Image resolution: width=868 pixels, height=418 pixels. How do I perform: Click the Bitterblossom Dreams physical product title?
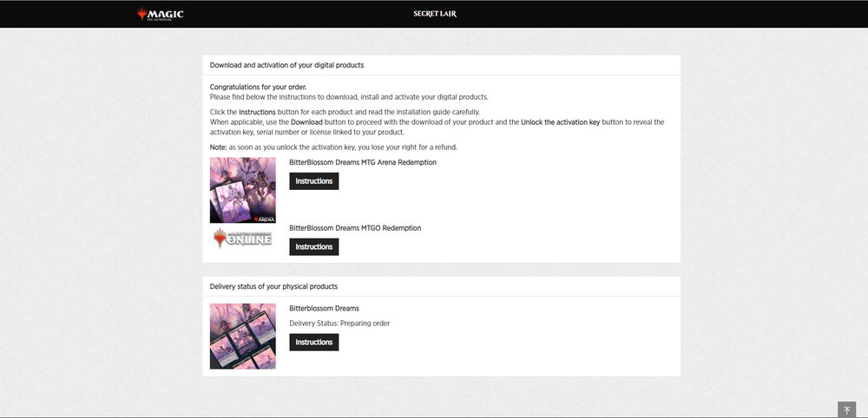324,309
